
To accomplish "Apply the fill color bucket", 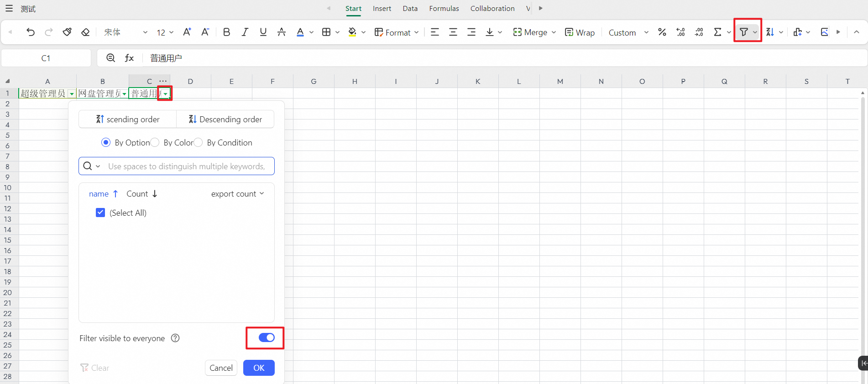I will click(352, 32).
